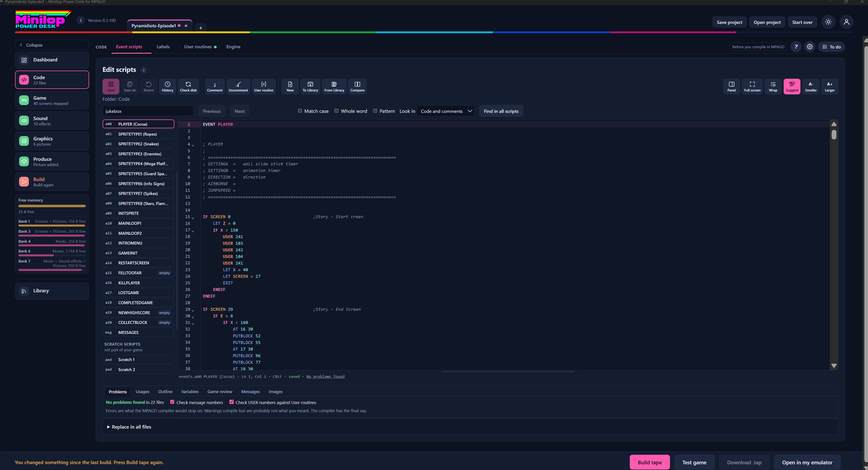
Task: Click the Uncomment toolbar icon
Action: point(238,86)
